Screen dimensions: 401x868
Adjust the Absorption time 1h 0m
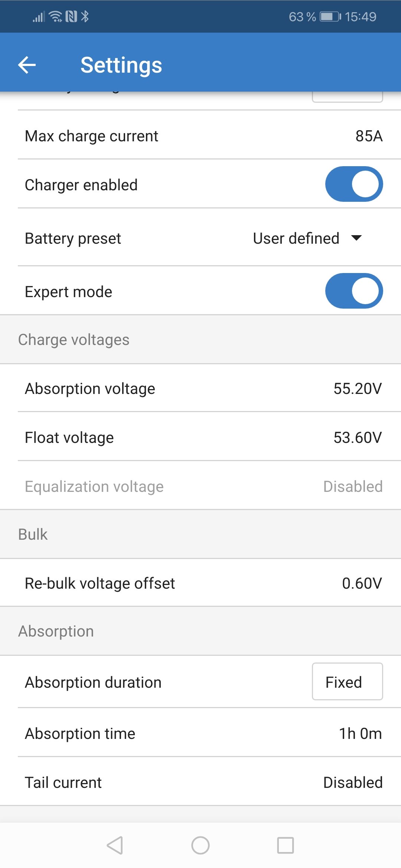(360, 733)
